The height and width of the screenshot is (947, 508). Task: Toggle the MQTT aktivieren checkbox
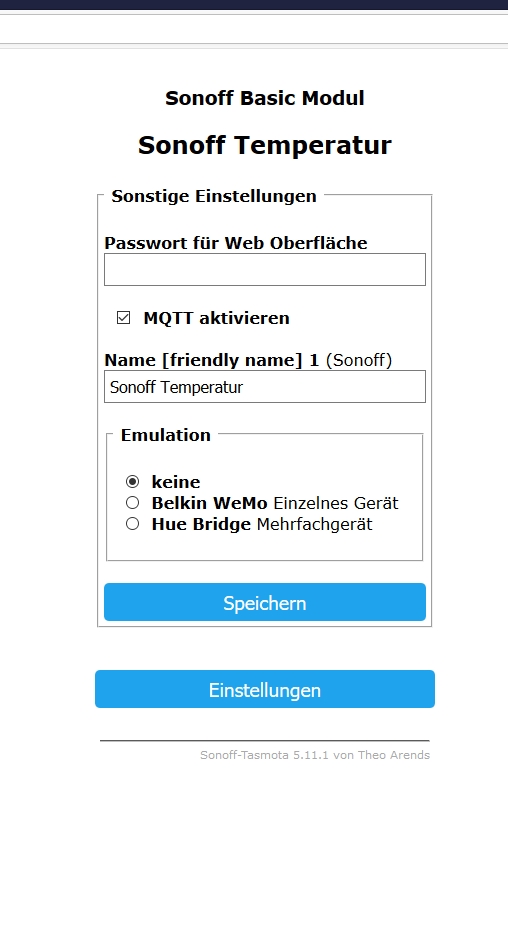coord(123,318)
